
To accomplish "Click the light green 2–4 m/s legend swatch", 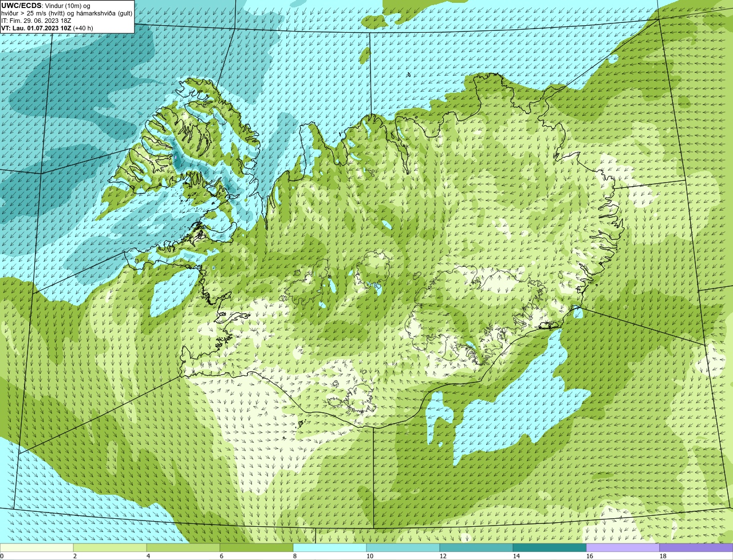I will [110, 547].
